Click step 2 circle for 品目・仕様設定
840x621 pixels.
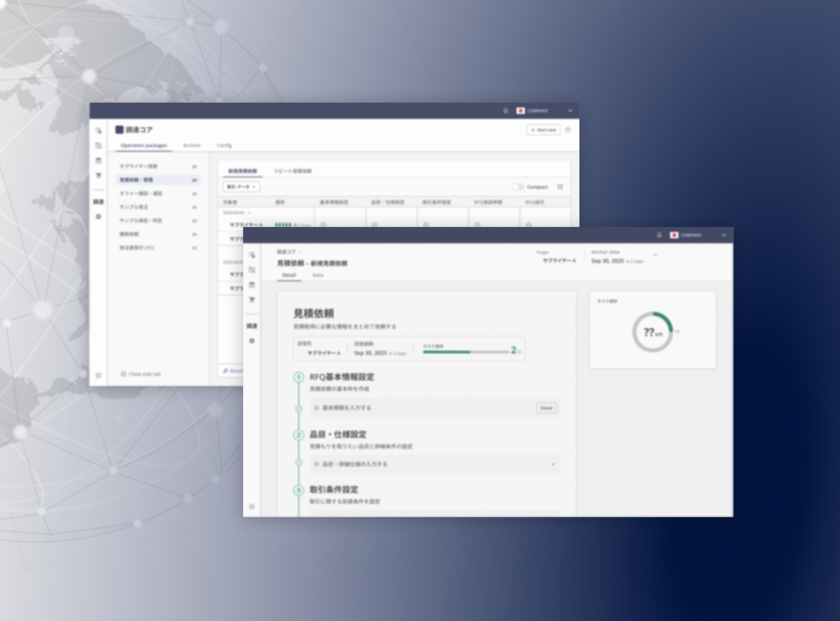point(299,435)
